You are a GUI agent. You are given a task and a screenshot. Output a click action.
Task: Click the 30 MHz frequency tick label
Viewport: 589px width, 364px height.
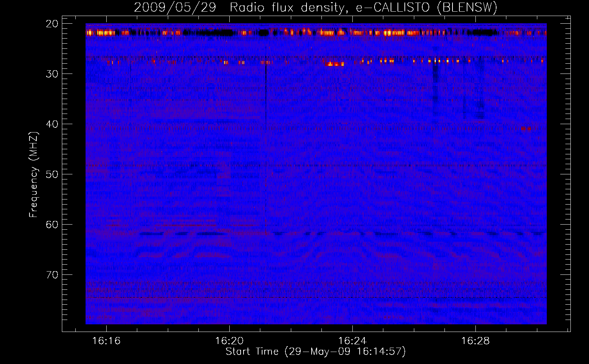coord(52,74)
